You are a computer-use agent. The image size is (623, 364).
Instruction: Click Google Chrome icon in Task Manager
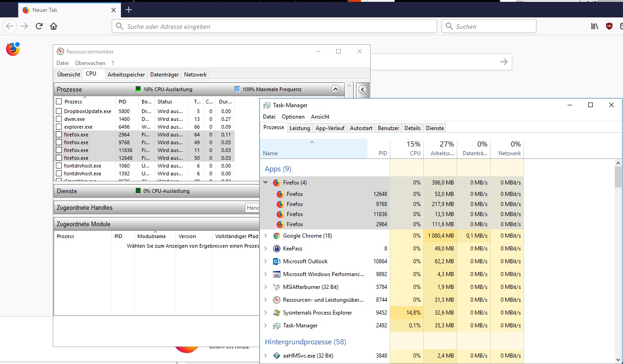pos(276,236)
